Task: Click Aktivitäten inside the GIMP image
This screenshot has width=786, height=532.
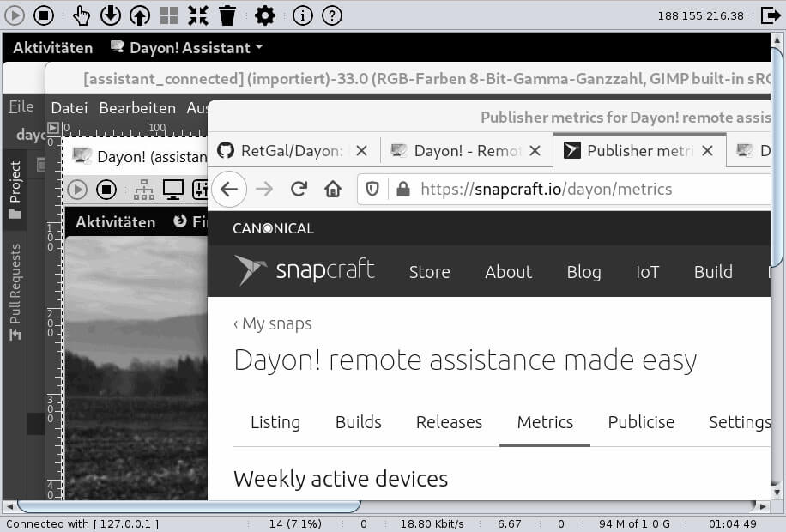Action: tap(115, 222)
